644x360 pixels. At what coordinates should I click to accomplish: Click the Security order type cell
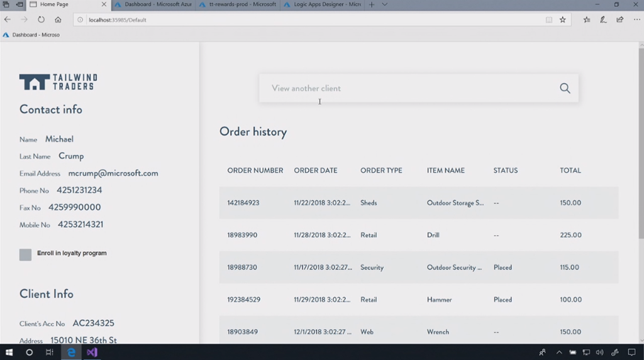point(372,267)
